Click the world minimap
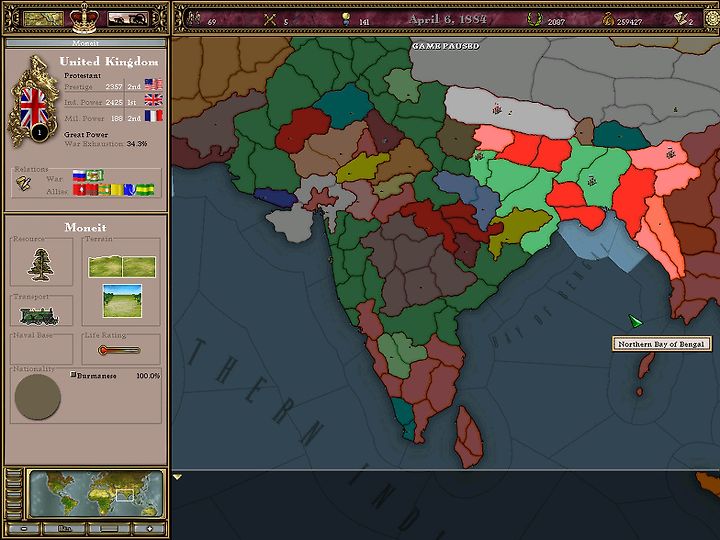 pyautogui.click(x=96, y=494)
